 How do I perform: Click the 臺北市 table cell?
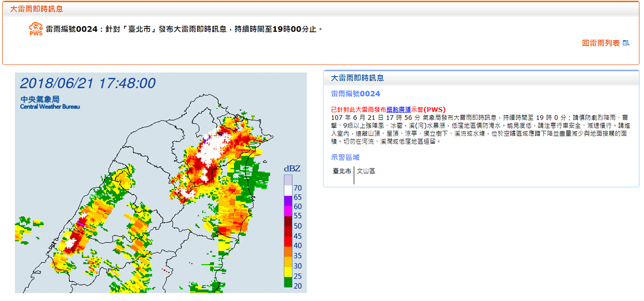(342, 171)
